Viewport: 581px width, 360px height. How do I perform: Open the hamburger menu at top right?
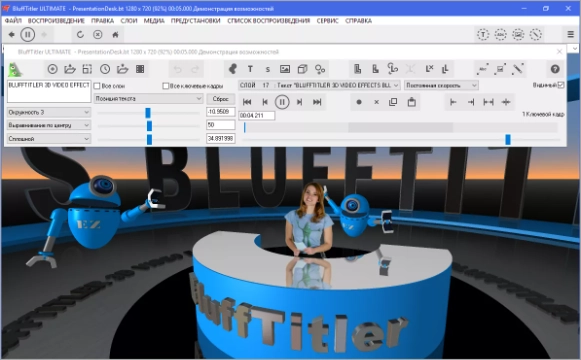click(571, 34)
